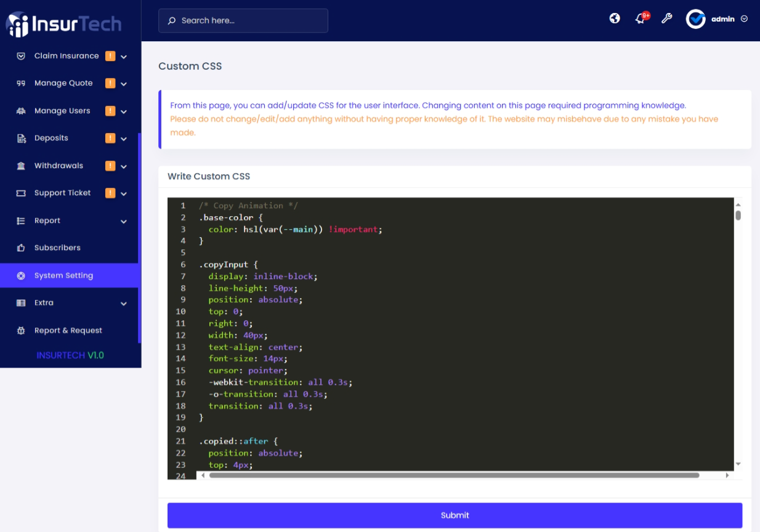Viewport: 760px width, 532px height.
Task: Click the INSURTECH V1.0 version label
Action: 70,356
